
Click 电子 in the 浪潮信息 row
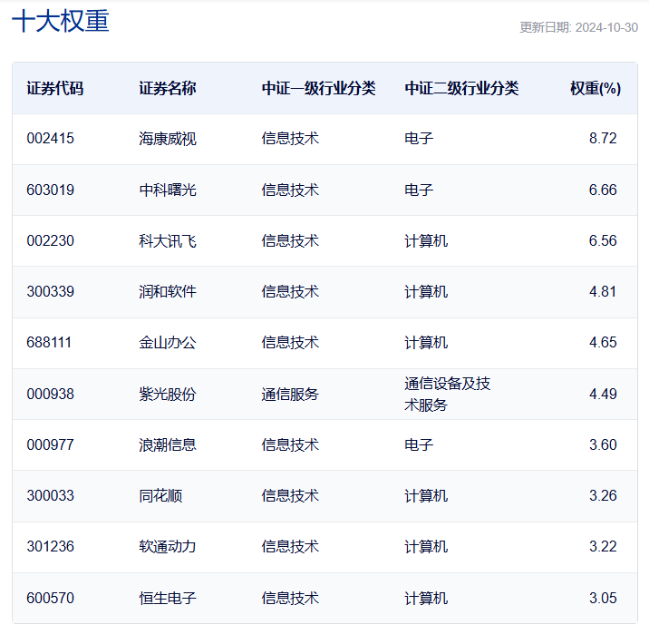point(419,444)
